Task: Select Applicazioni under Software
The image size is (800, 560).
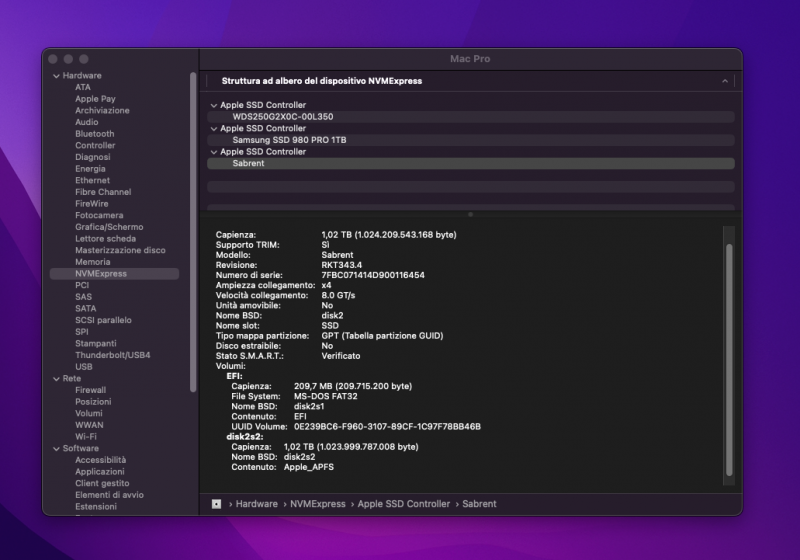Action: (99, 472)
